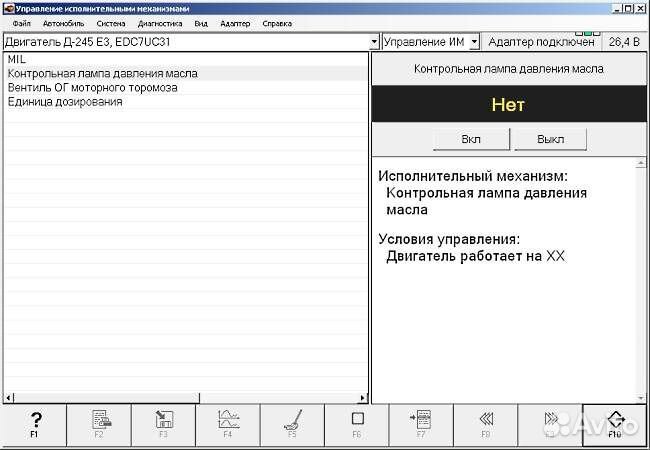The height and width of the screenshot is (450, 650).
Task: Open the Управление ИМ mode dropdown
Action: tap(474, 42)
